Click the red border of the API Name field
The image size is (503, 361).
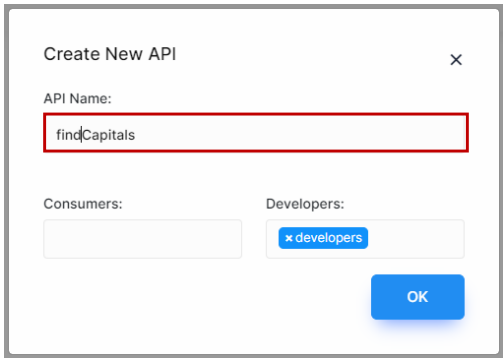[x=256, y=114]
